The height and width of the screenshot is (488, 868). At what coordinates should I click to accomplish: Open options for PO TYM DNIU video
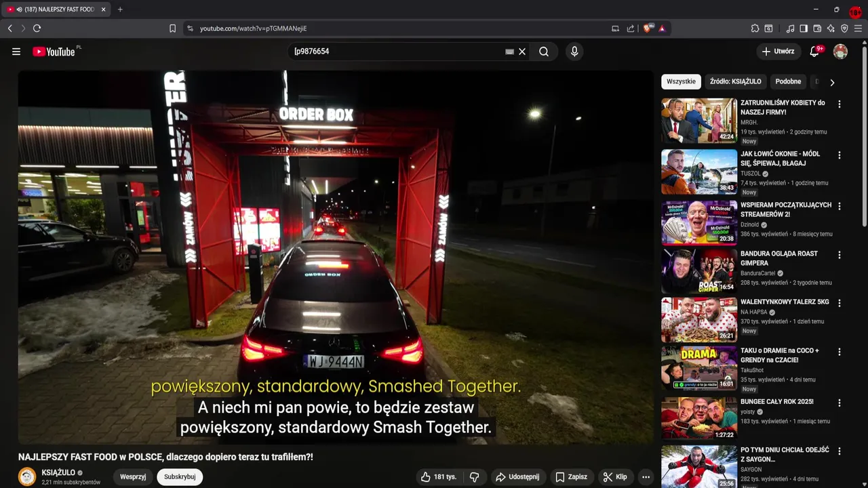point(840,451)
